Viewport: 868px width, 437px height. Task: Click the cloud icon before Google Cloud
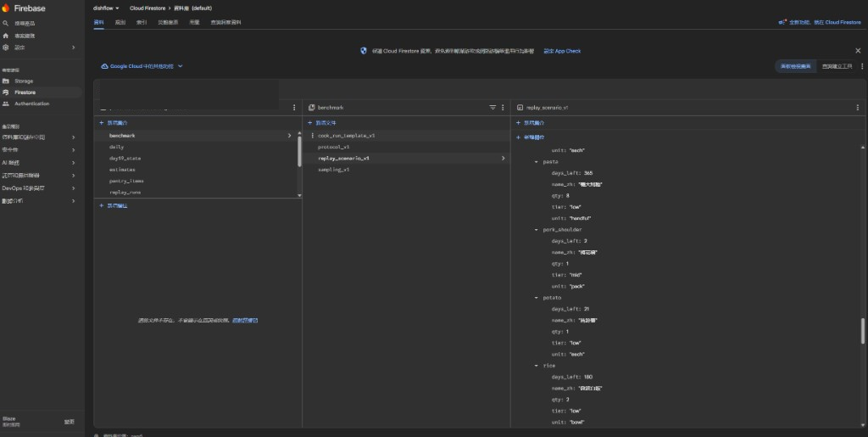click(104, 66)
